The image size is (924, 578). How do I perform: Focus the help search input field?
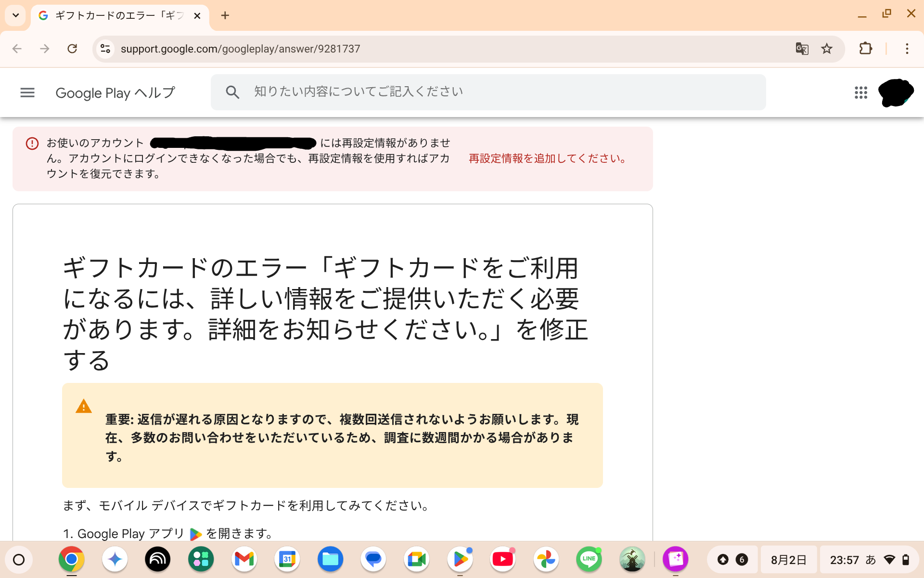pyautogui.click(x=488, y=92)
